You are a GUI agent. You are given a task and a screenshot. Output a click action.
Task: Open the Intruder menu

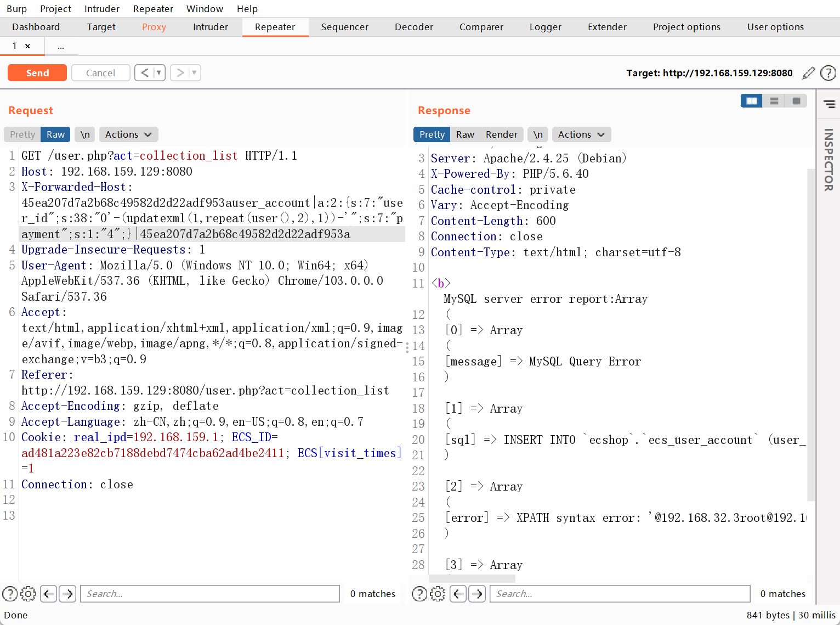(x=102, y=9)
